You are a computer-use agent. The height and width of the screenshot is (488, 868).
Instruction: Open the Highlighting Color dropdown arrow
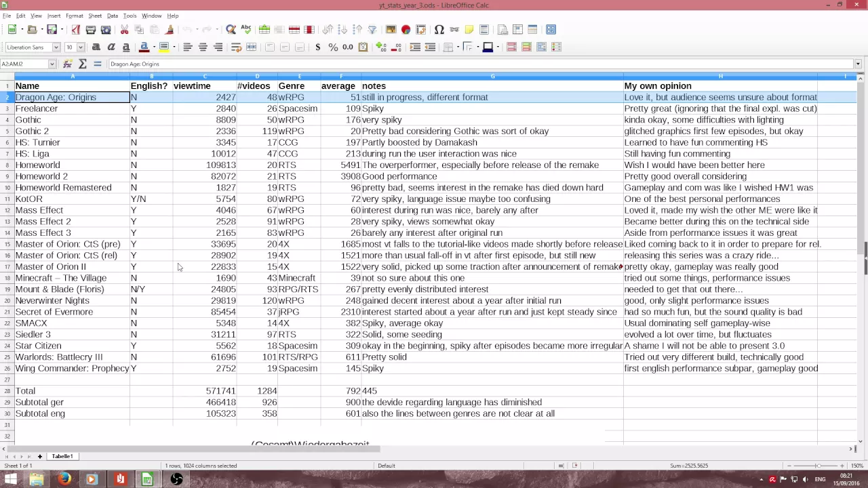coord(174,47)
